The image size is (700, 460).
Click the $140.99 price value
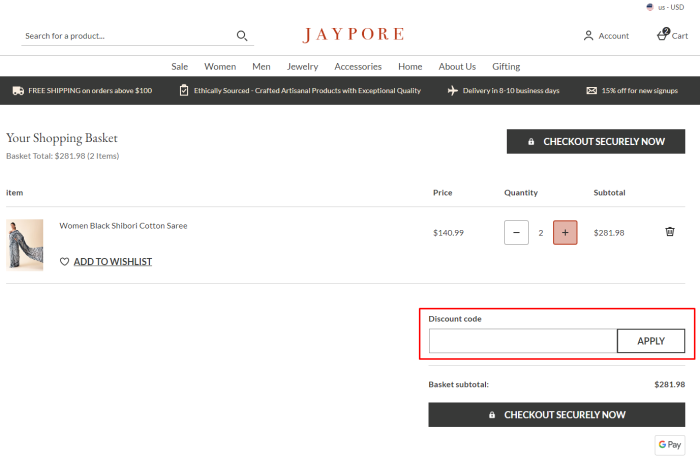(448, 233)
